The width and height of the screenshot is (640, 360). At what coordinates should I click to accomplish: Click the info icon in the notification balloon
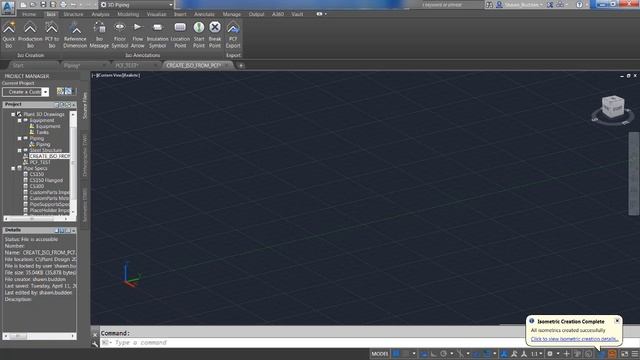[x=531, y=321]
